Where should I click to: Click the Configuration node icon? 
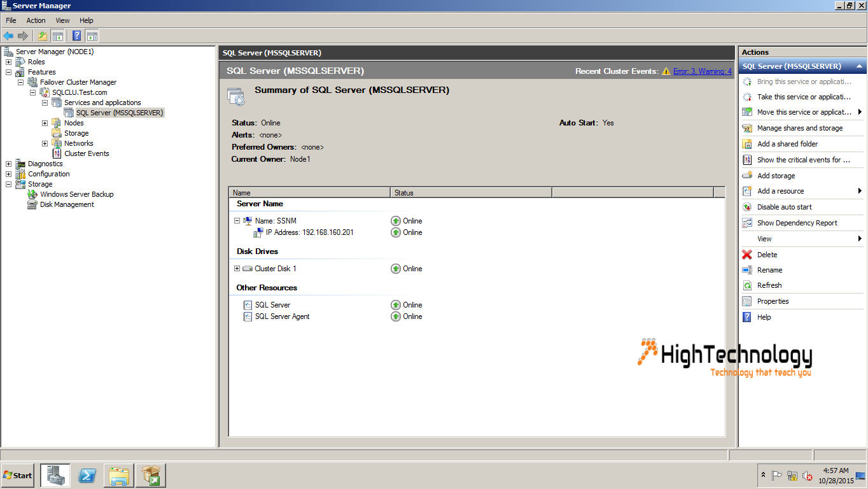20,174
